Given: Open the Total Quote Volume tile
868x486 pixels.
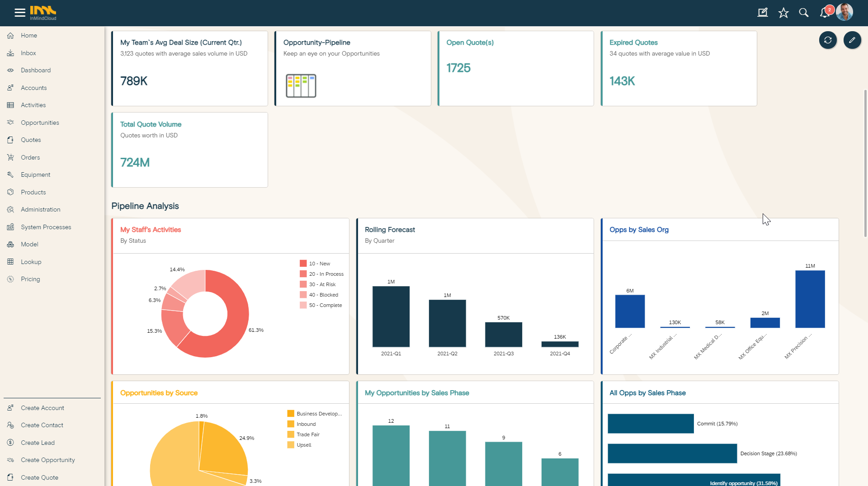Looking at the screenshot, I should click(x=190, y=150).
